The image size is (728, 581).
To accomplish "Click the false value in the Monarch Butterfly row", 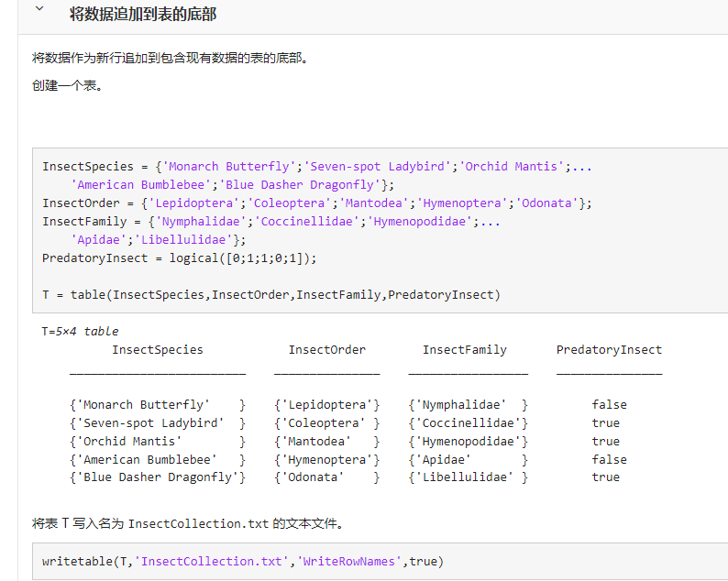I will click(x=609, y=405).
